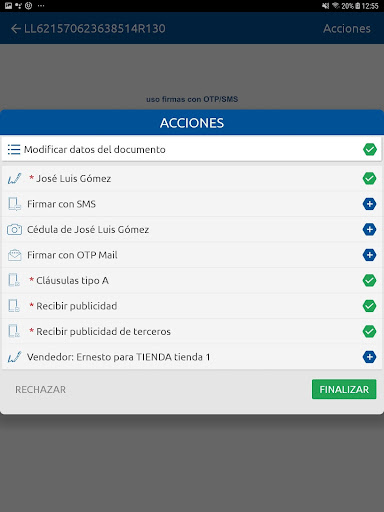Image resolution: width=384 pixels, height=512 pixels.
Task: Tap the battery indicator in status bar
Action: 358,6
